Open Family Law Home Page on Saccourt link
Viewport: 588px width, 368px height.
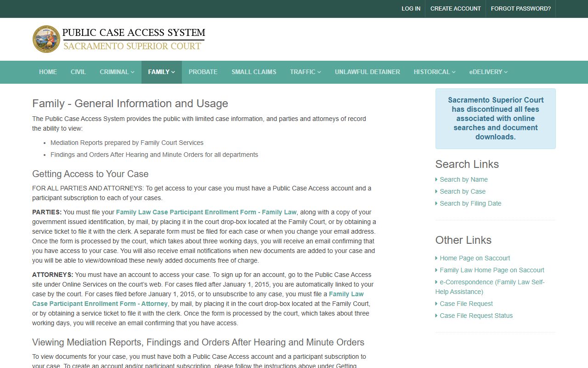pos(492,270)
